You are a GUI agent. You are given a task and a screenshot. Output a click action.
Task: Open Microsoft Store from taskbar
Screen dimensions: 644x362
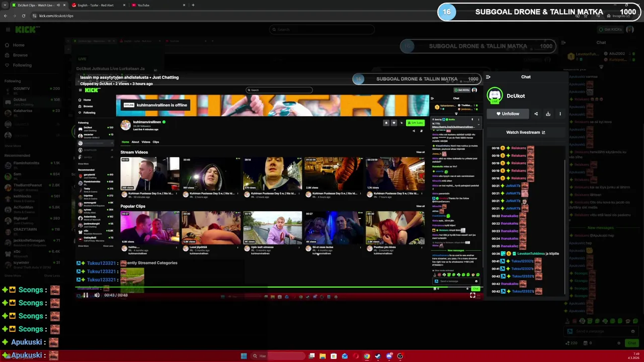[x=334, y=356]
